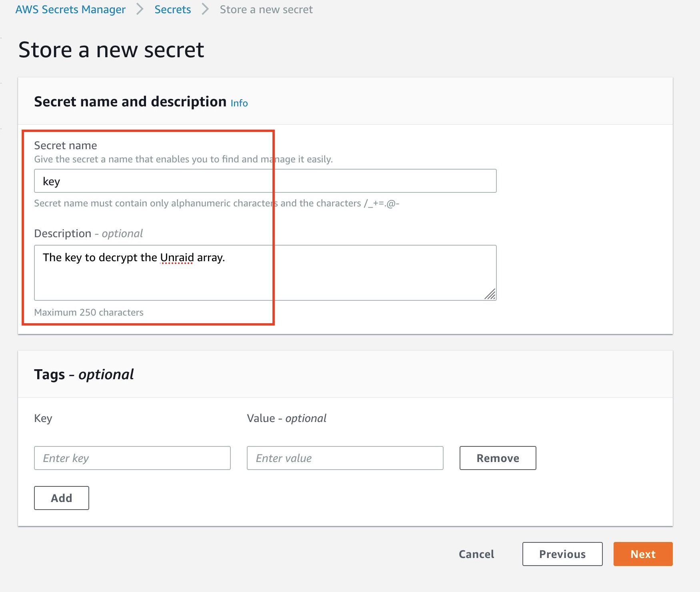Open the Info link beside section heading

click(x=239, y=103)
